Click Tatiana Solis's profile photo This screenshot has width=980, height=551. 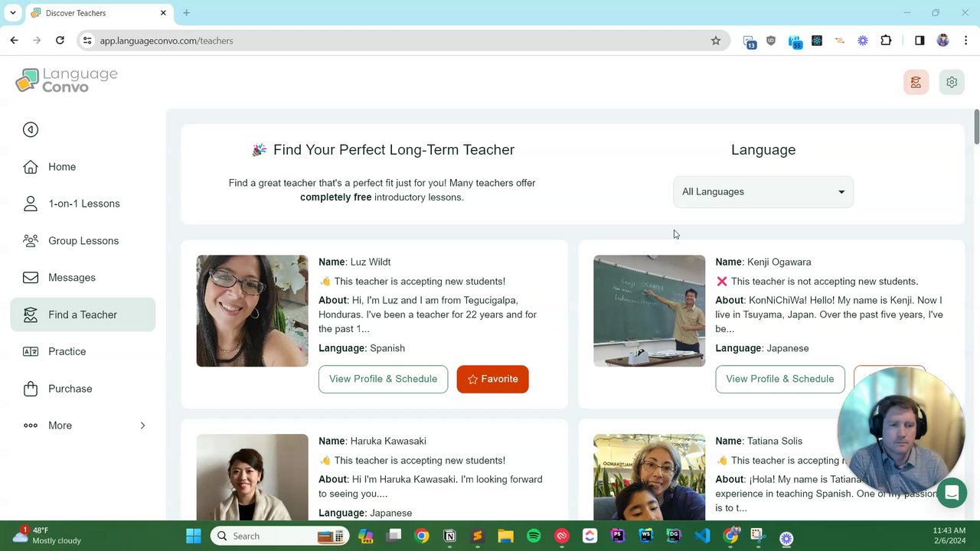click(x=649, y=478)
